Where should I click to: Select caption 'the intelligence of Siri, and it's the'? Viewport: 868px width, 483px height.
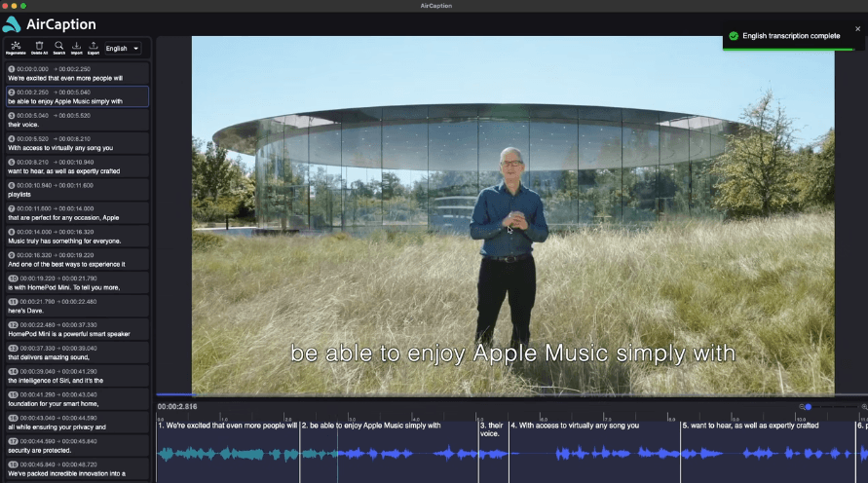coord(78,376)
